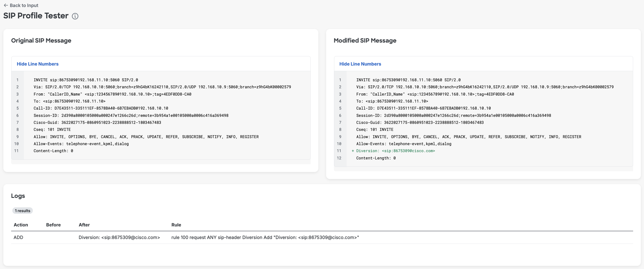Select the After cell with Diversion value
644x269 pixels.
coord(119,237)
